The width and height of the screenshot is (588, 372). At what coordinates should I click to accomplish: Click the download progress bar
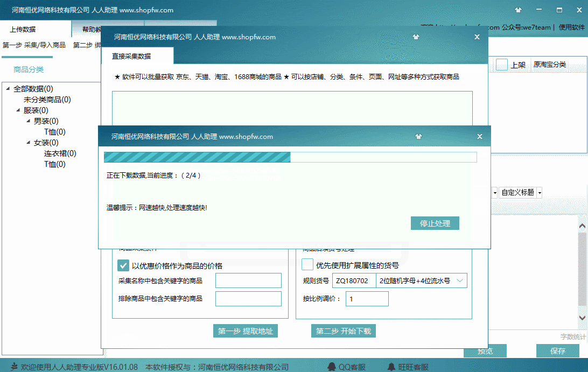(x=290, y=157)
